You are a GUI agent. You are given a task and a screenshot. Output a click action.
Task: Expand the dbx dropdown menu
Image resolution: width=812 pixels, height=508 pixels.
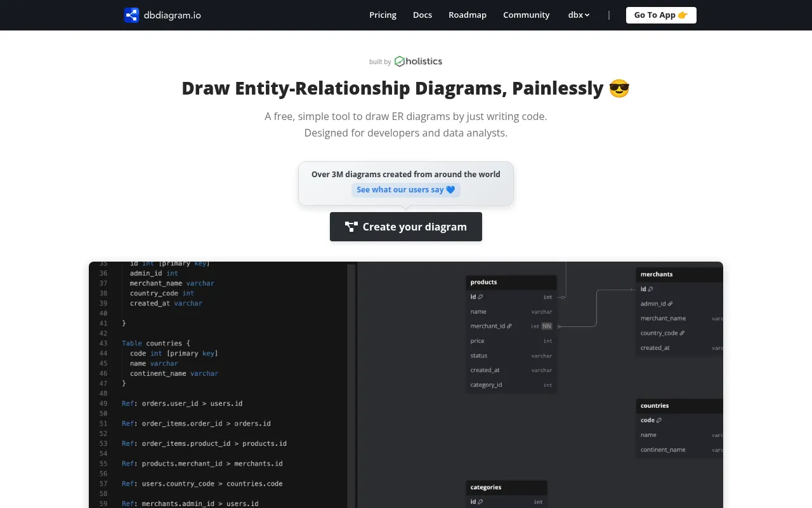(579, 15)
